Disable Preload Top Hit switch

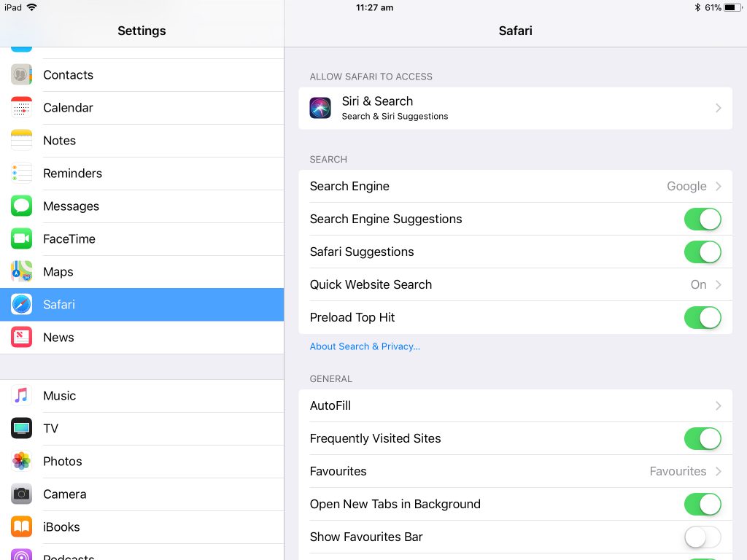(x=703, y=318)
